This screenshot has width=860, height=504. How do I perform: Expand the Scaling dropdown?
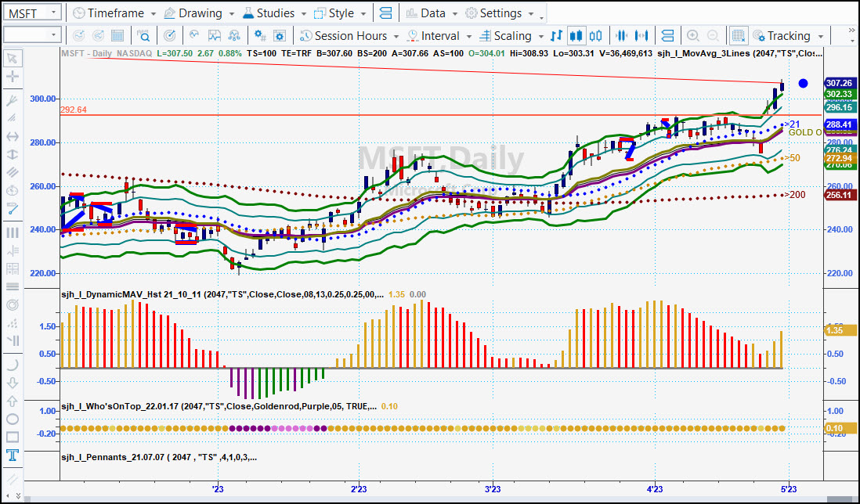(540, 36)
